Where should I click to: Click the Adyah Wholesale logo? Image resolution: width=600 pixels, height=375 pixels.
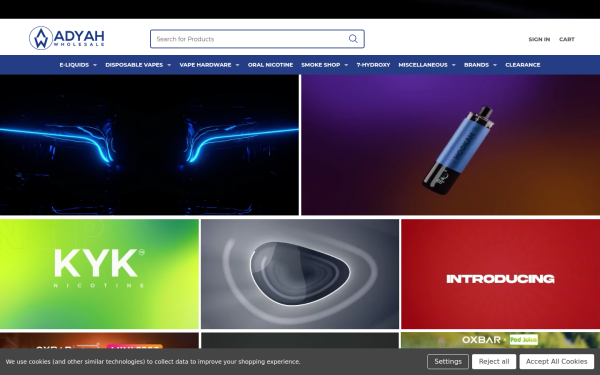[67, 38]
